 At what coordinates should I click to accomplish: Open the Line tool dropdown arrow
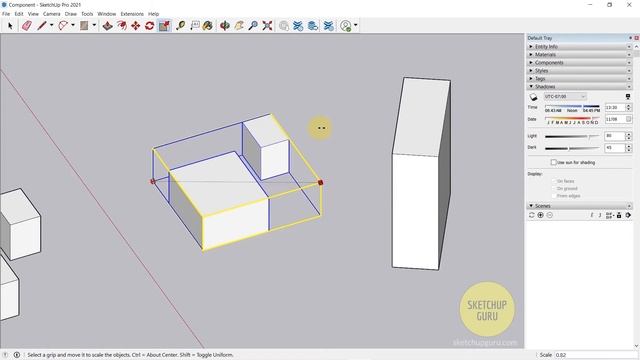pos(51,25)
